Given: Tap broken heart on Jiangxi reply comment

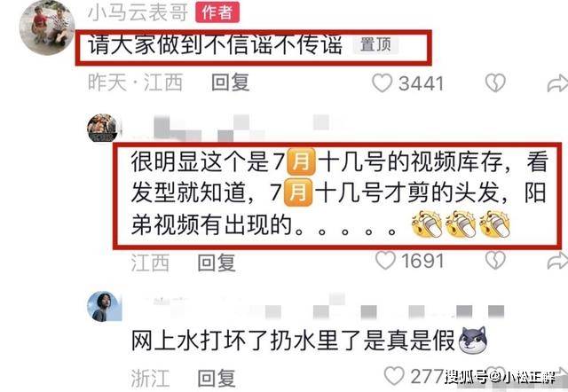Looking at the screenshot, I should click(x=495, y=260).
